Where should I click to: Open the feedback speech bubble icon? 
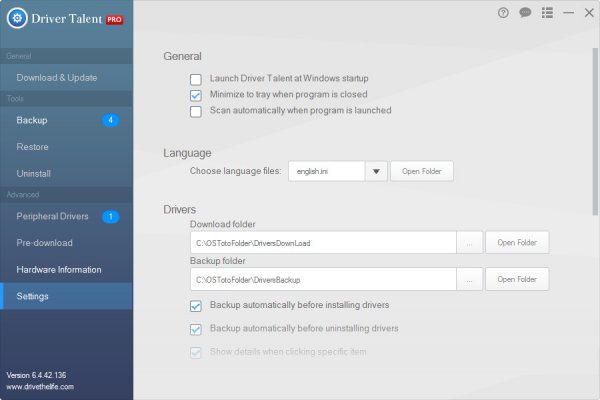pos(525,13)
